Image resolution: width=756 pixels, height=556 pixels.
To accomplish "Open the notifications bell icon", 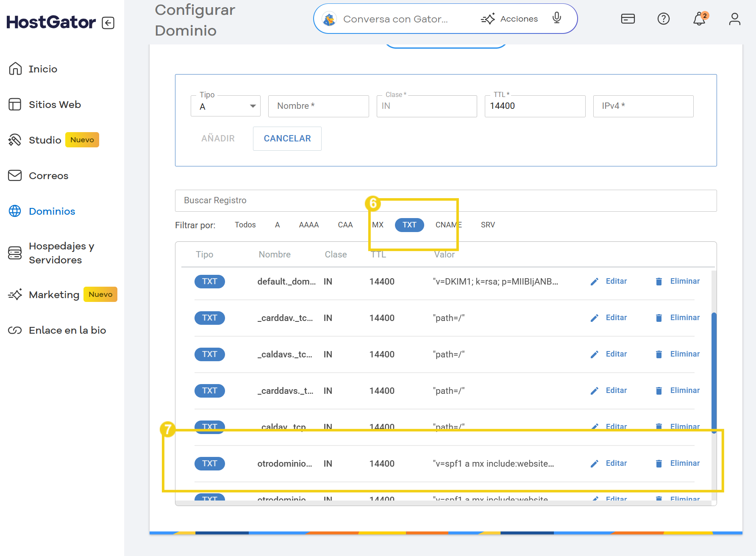I will click(x=699, y=19).
